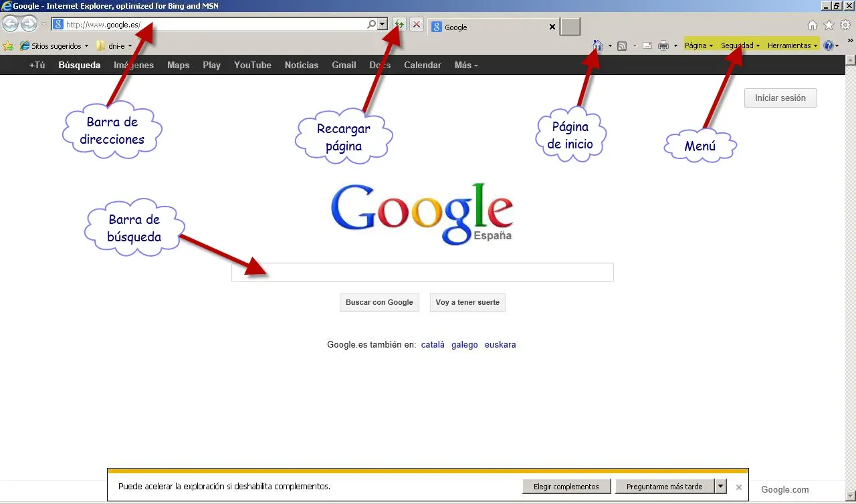
Task: Click inside the Google search box
Action: [x=423, y=272]
